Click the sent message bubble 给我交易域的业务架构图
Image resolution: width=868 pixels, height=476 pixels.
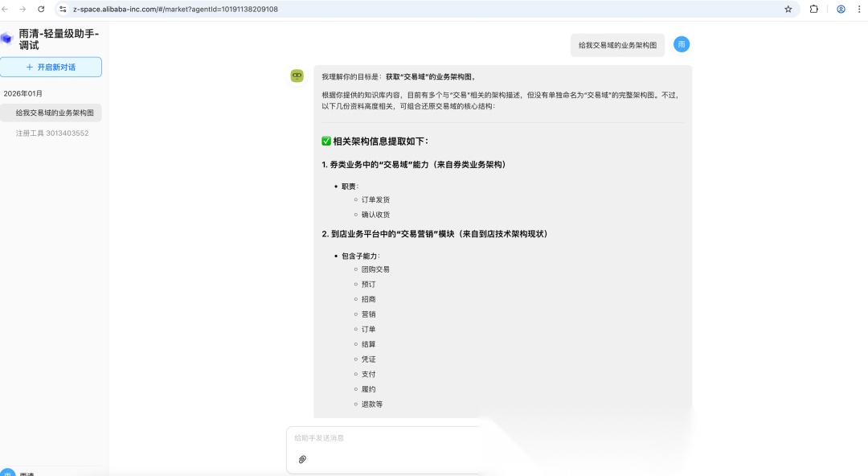(617, 45)
